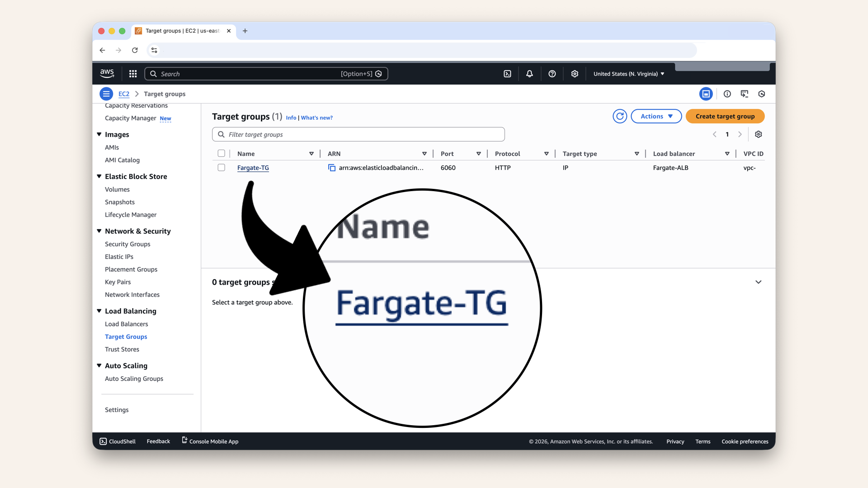
Task: Filter the Name column using its triangle icon
Action: coord(311,154)
